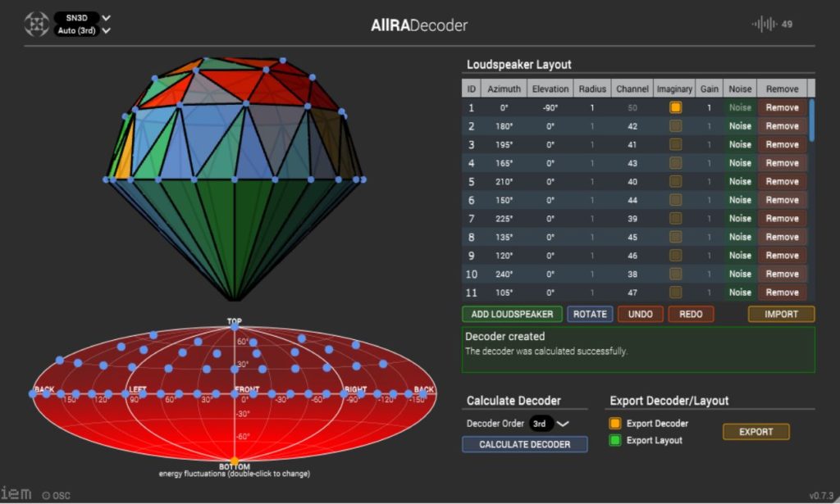Screen dimensions: 840x504
Task: Toggle Imaginary checkbox for loudspeaker 6
Action: (x=676, y=200)
